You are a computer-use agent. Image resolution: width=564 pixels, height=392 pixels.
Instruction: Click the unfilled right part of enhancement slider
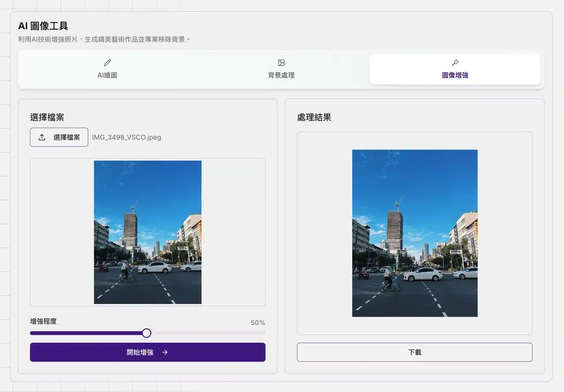pyautogui.click(x=207, y=333)
